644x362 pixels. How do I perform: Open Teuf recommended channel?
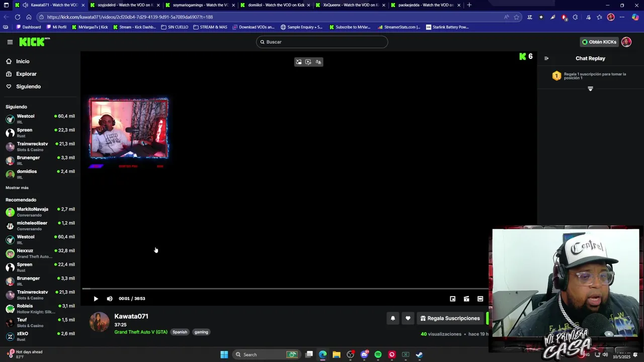(40, 322)
